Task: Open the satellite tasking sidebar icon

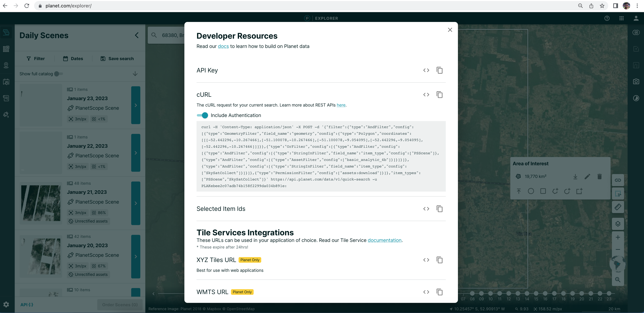Action: (x=6, y=115)
